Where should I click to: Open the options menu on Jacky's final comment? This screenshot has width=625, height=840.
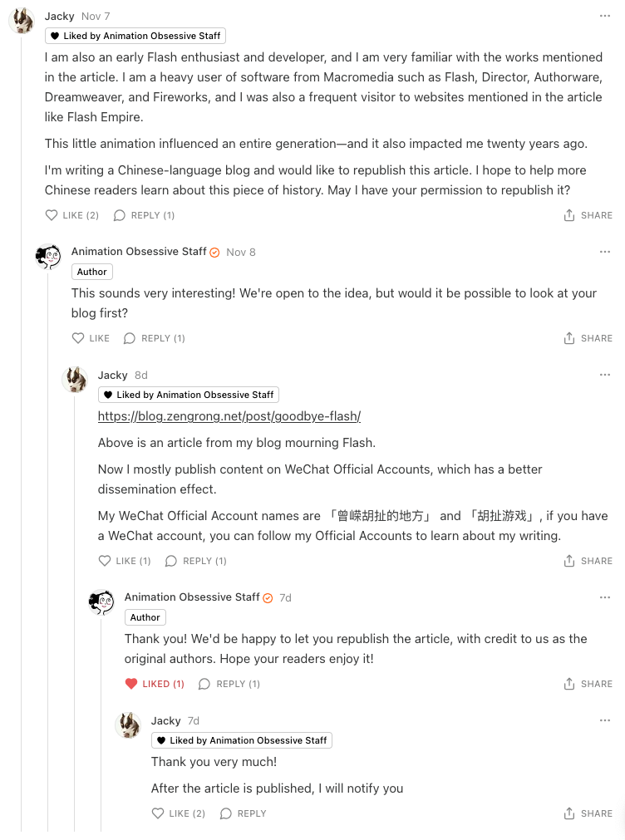604,720
